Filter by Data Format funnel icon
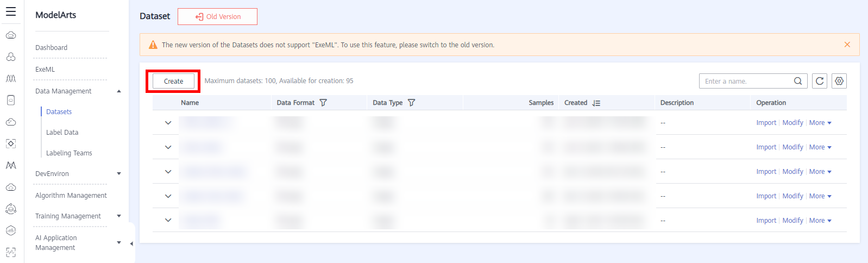Image resolution: width=868 pixels, height=263 pixels. point(323,103)
